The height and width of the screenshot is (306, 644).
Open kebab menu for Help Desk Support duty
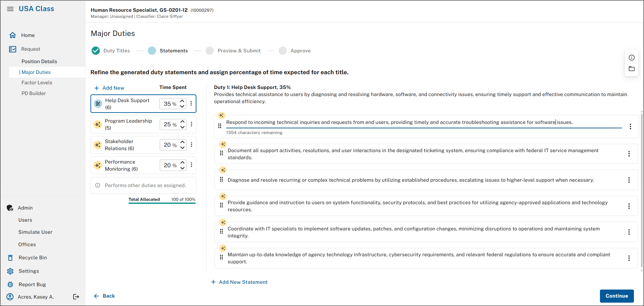tap(191, 103)
